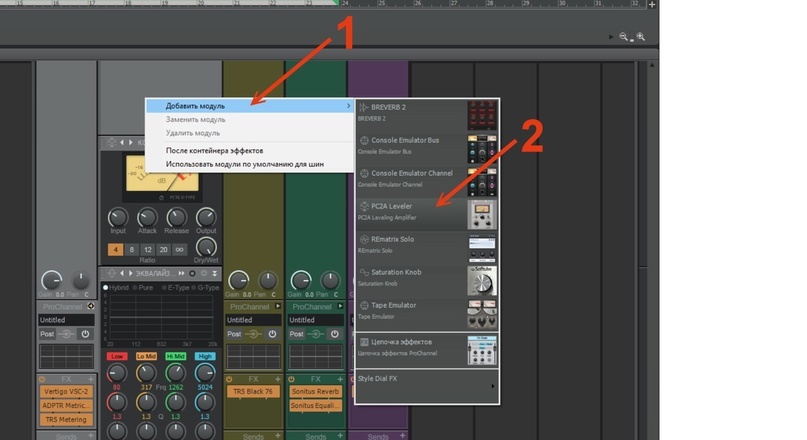Click the Console Emulator Channel module icon
Viewport: 807px width, 440px height.
pos(364,173)
